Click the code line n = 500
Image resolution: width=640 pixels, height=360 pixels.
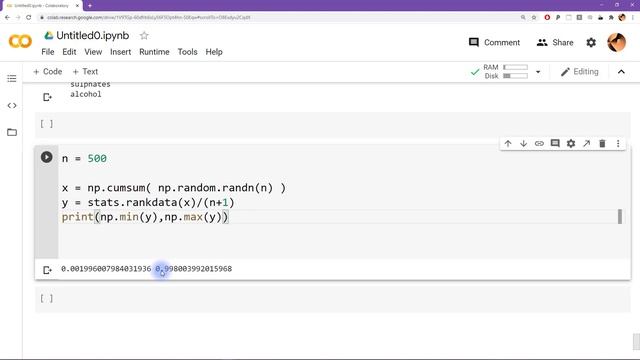click(84, 158)
